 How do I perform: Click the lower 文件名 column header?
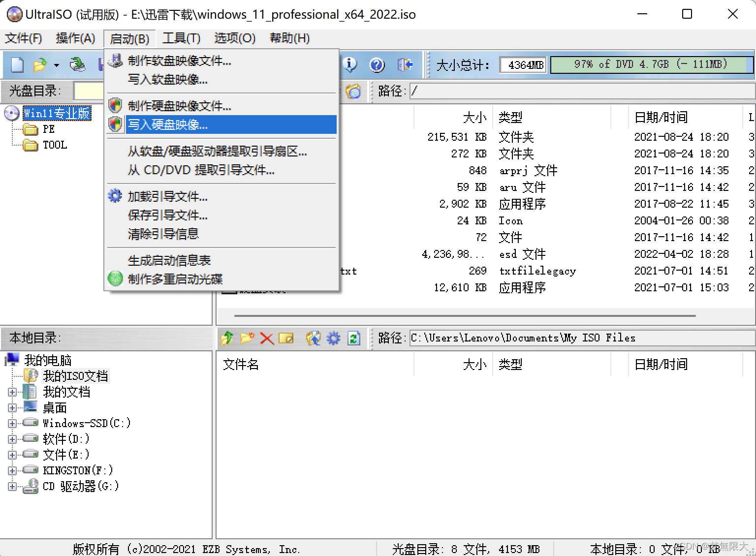[315, 364]
